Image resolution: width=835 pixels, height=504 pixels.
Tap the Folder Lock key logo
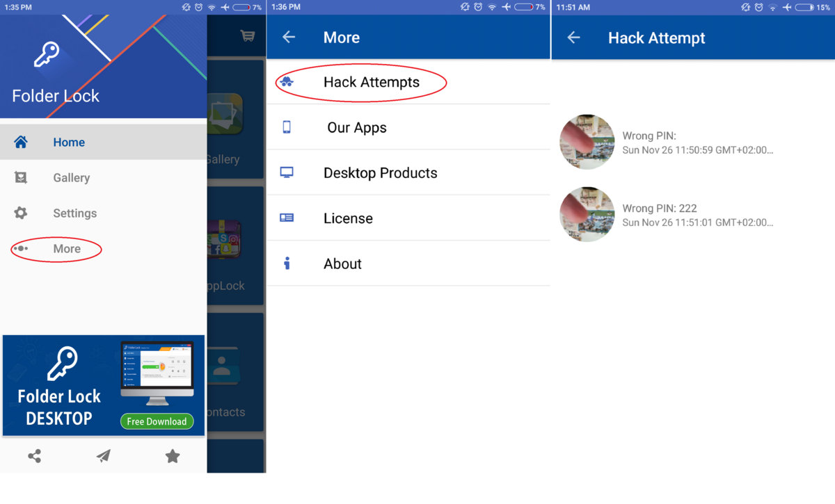[47, 55]
